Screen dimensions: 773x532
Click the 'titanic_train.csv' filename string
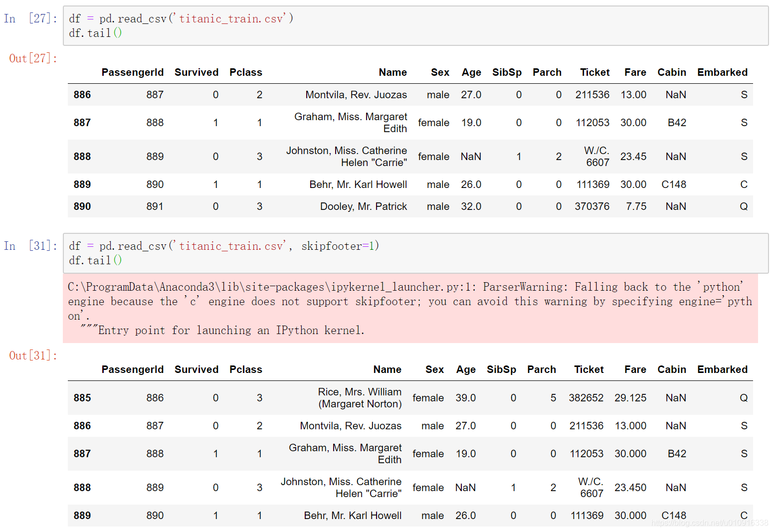[x=232, y=18]
